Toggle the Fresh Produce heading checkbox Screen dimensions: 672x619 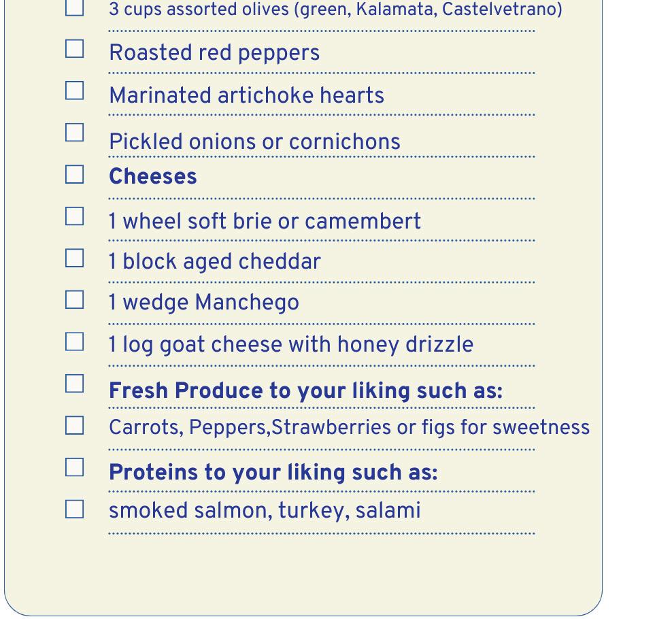(x=75, y=384)
